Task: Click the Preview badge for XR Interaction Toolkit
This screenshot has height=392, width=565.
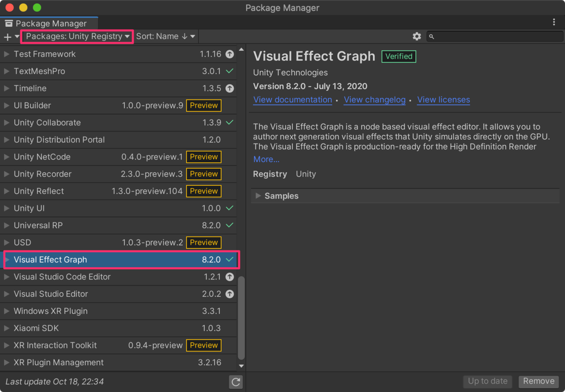Action: point(204,345)
